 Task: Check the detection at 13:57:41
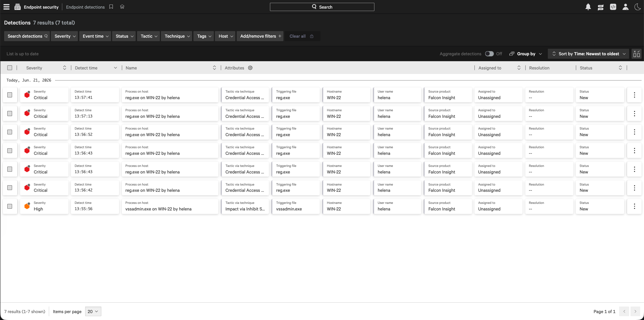10,95
